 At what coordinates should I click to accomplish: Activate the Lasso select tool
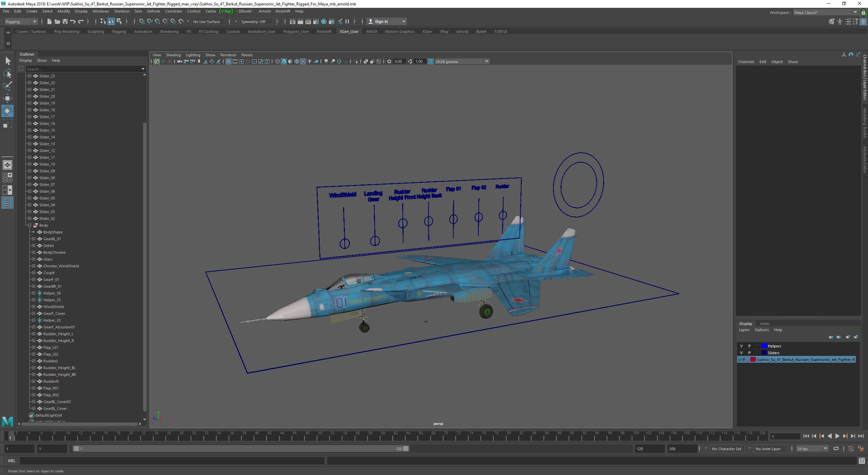point(7,73)
